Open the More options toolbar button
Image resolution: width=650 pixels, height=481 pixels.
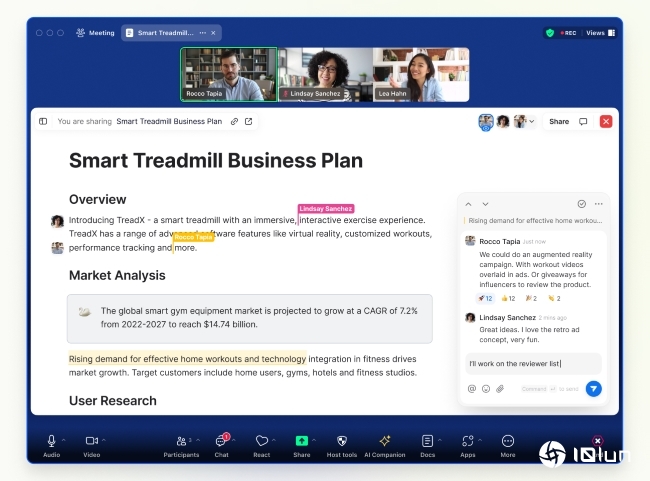click(508, 445)
